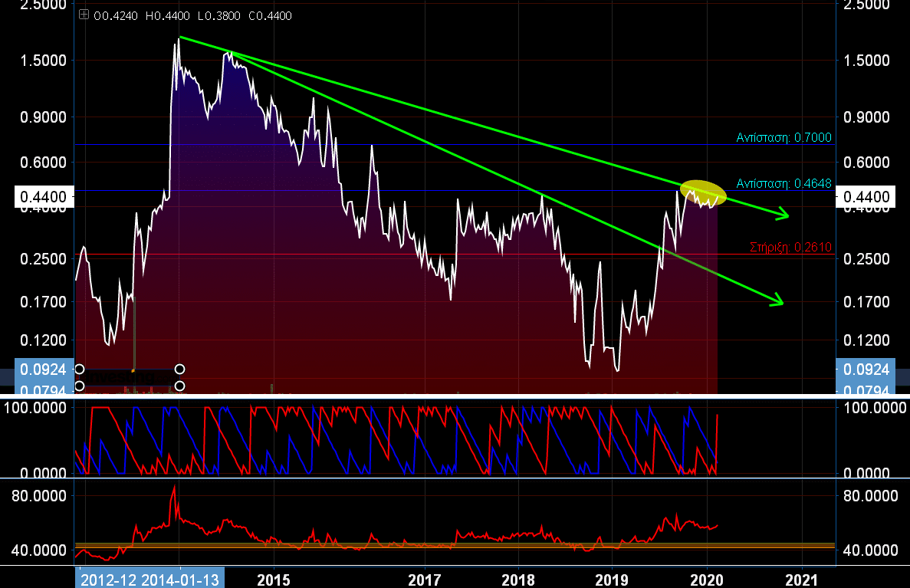The height and width of the screenshot is (588, 910).
Task: Expand the OHLC legend plus icon
Action: click(84, 15)
